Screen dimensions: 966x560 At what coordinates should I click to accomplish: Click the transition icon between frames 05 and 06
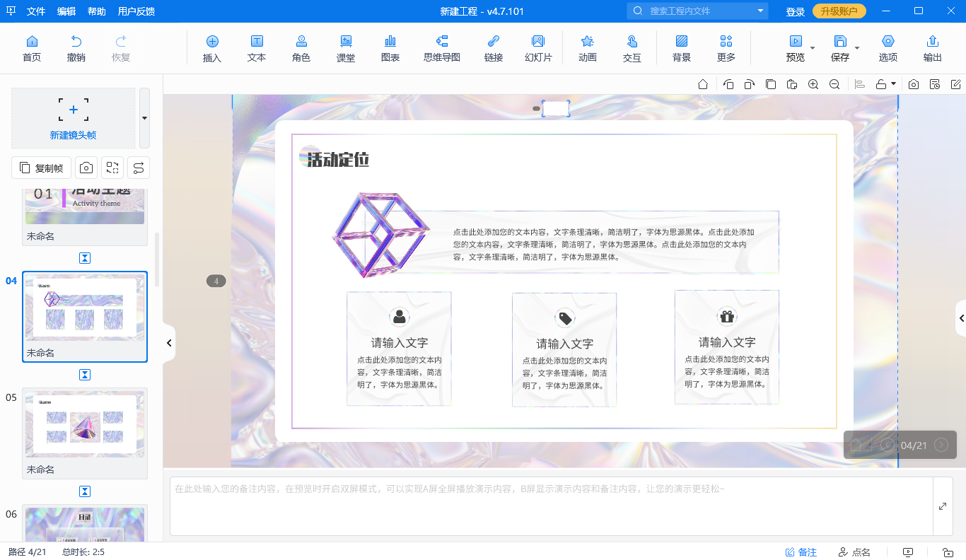[85, 491]
